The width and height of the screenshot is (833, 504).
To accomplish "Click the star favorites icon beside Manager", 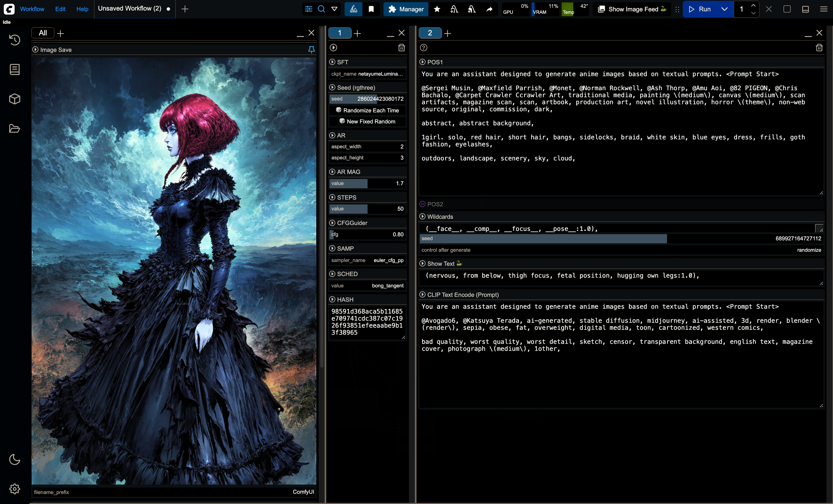I will (x=437, y=9).
